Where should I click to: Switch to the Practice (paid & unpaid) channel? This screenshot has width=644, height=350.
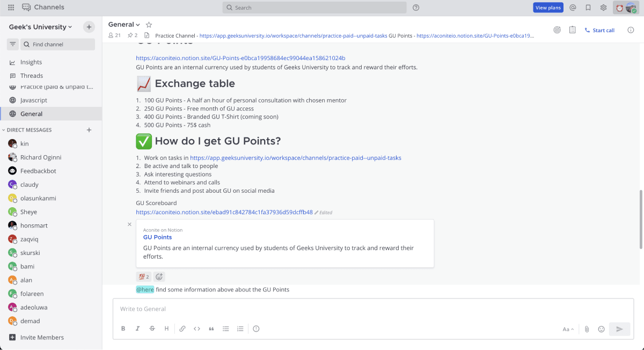click(x=51, y=87)
